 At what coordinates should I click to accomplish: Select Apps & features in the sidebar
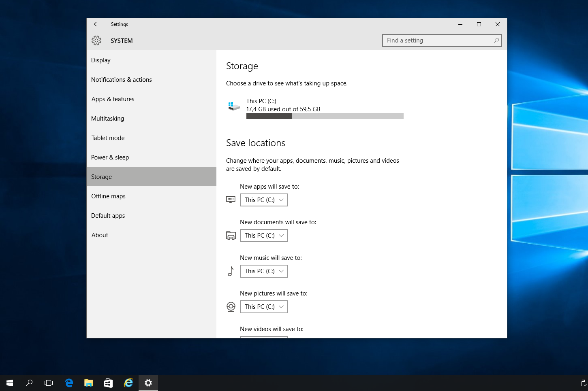(113, 99)
